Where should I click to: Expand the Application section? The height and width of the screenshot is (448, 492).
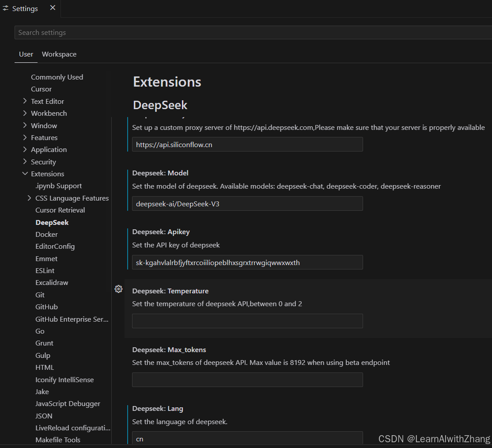coord(25,149)
